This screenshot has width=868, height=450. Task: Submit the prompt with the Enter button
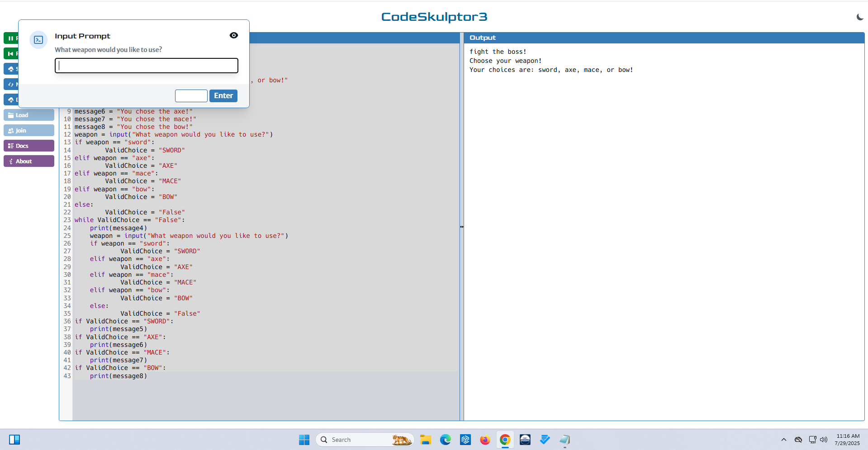click(x=223, y=96)
